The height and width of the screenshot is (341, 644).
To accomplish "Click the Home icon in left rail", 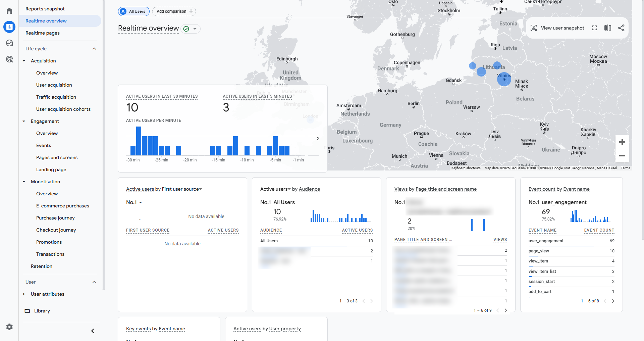I will [9, 11].
